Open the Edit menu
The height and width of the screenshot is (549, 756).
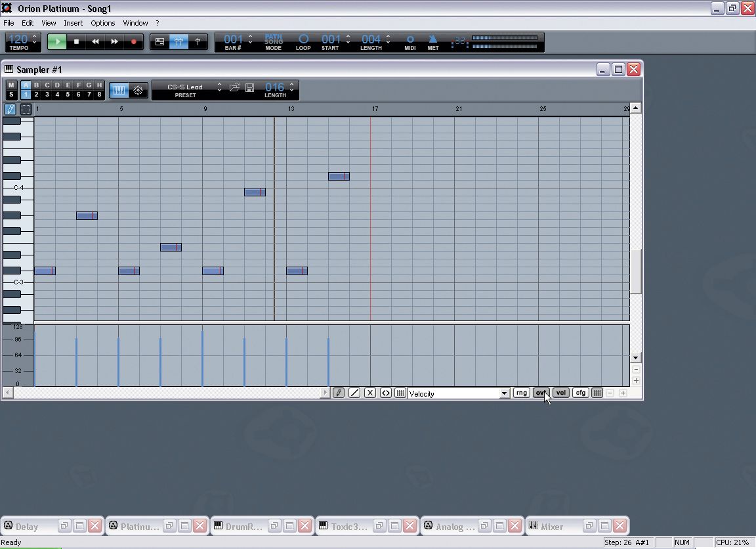click(28, 23)
